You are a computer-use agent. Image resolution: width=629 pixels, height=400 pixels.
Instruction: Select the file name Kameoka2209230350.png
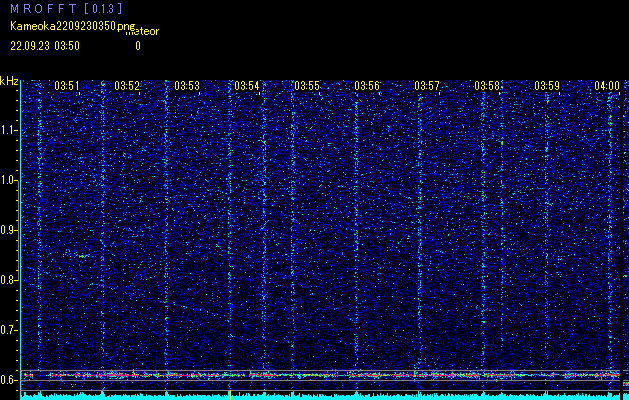(x=73, y=26)
